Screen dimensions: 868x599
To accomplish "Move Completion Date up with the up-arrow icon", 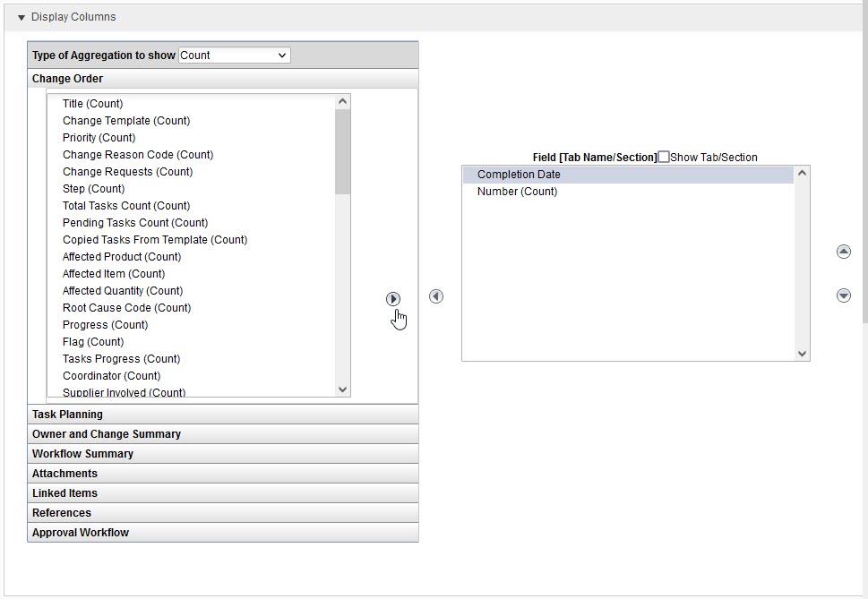I will coord(843,252).
